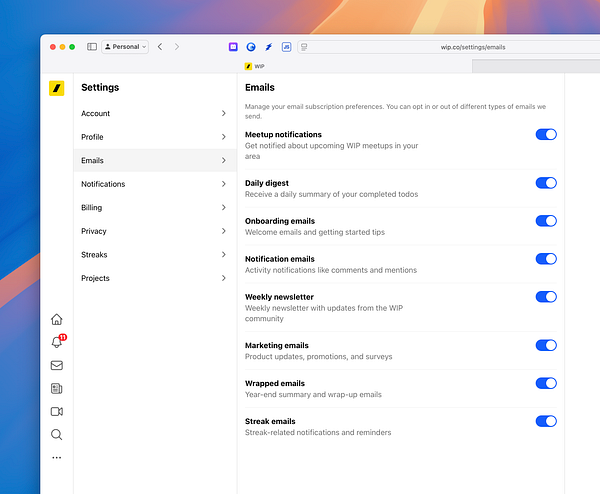Turn off Weekly newsletter toggle
600x494 pixels.
click(546, 297)
